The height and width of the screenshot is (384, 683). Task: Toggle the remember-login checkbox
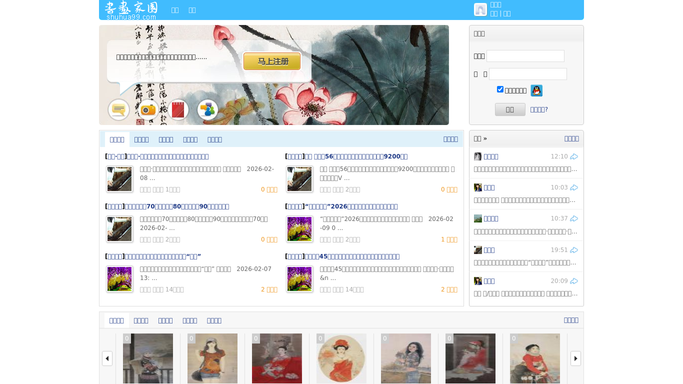500,89
